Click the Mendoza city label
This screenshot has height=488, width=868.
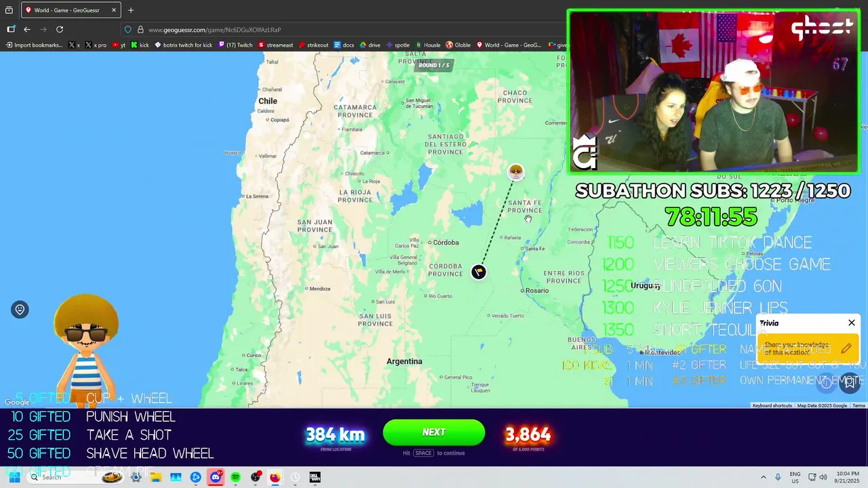click(319, 289)
